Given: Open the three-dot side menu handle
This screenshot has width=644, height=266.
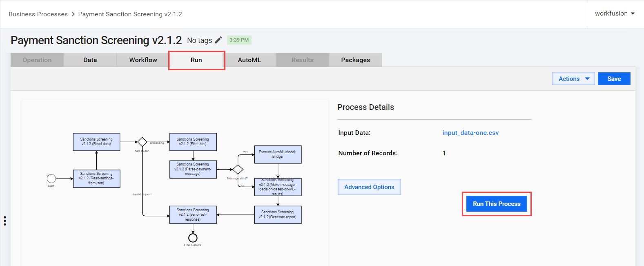Looking at the screenshot, I should click(5, 221).
